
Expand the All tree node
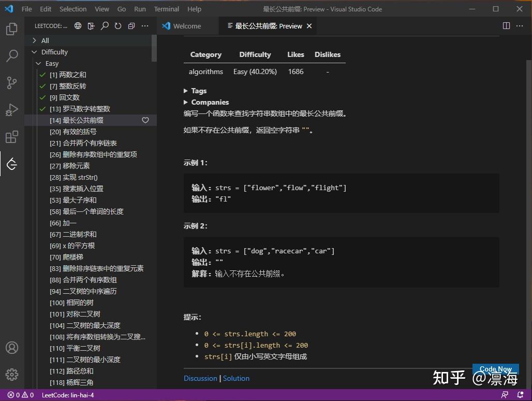point(34,40)
